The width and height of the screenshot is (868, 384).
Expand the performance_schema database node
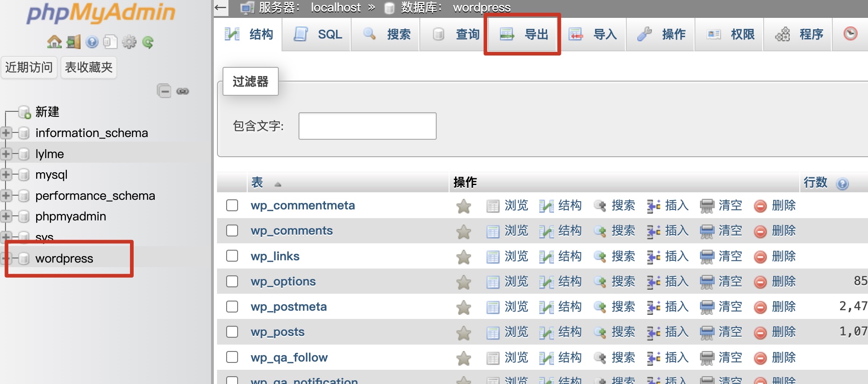click(6, 196)
